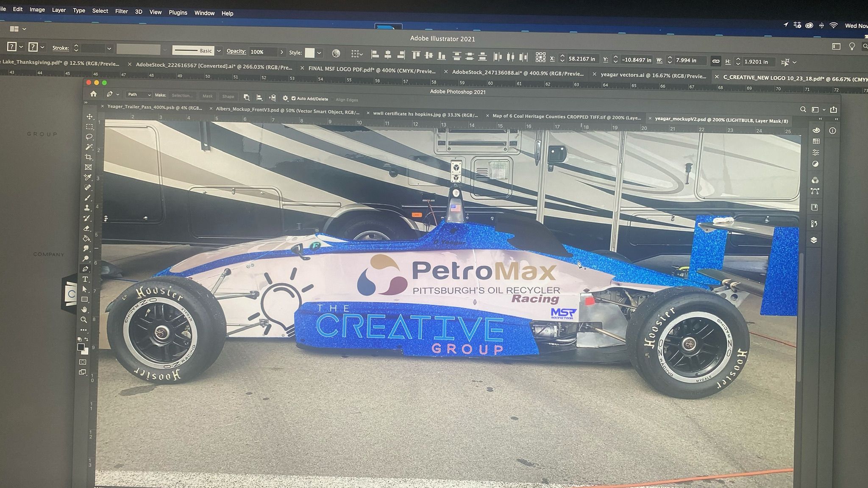Toggle constrain width and height link
The image size is (868, 488).
tap(715, 61)
